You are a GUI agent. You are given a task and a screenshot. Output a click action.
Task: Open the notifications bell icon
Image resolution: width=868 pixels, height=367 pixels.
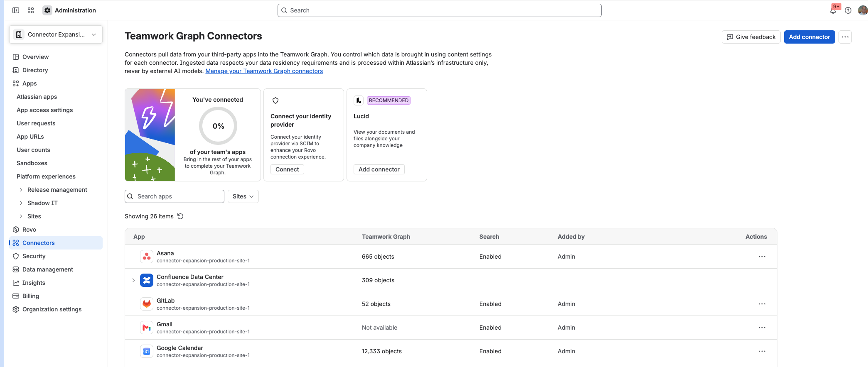(x=833, y=11)
